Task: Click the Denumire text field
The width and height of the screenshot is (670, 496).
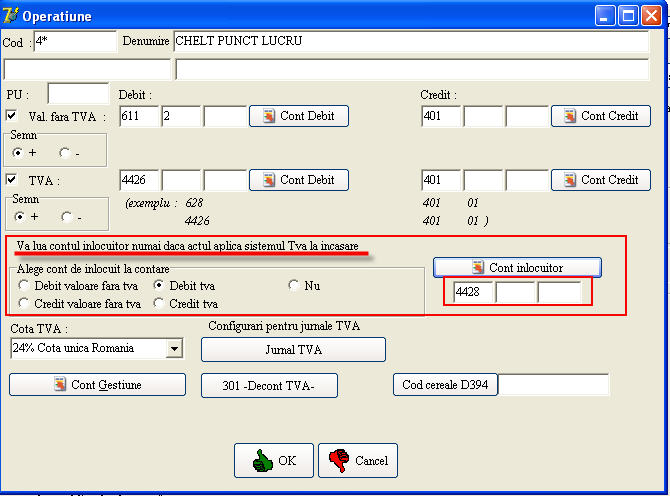Action: [410, 42]
